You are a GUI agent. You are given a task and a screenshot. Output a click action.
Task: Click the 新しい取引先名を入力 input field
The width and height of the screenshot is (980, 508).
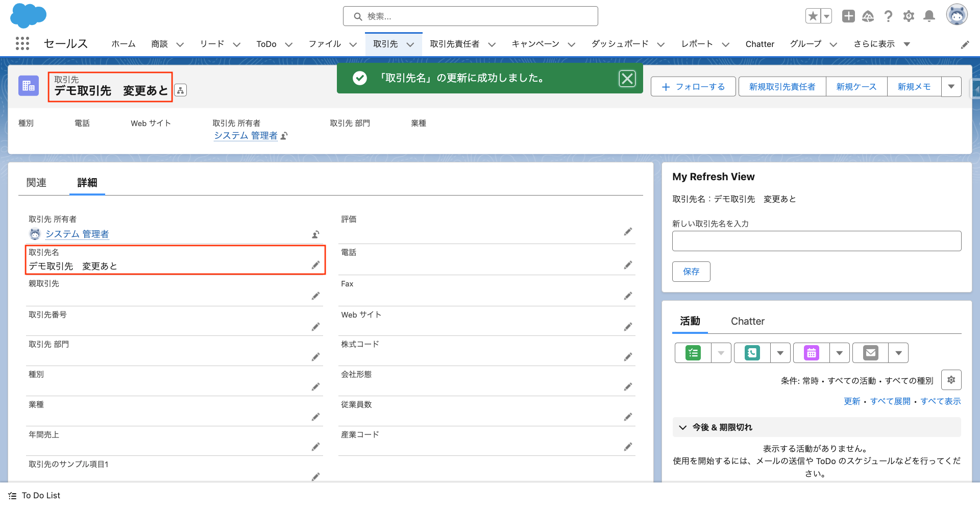[x=816, y=240]
